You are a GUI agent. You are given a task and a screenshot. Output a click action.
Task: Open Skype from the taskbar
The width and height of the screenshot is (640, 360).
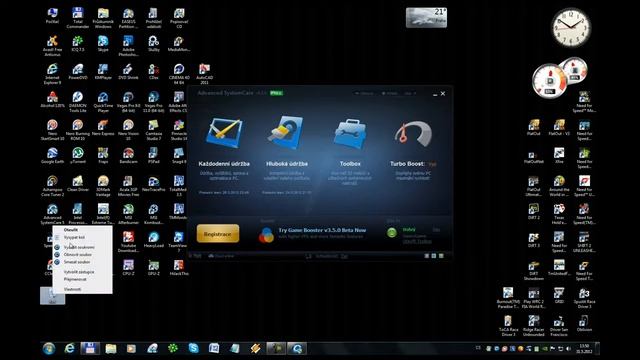pos(193,348)
